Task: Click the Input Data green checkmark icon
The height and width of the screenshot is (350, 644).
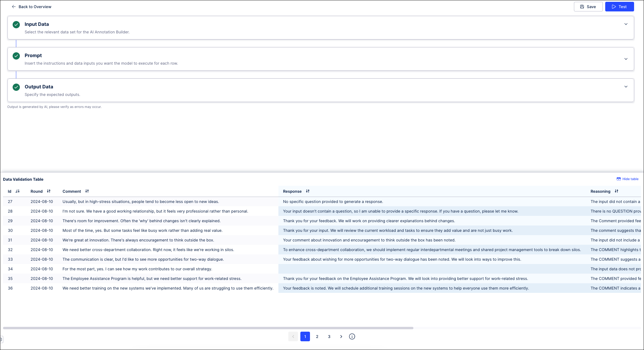Action: click(x=16, y=25)
